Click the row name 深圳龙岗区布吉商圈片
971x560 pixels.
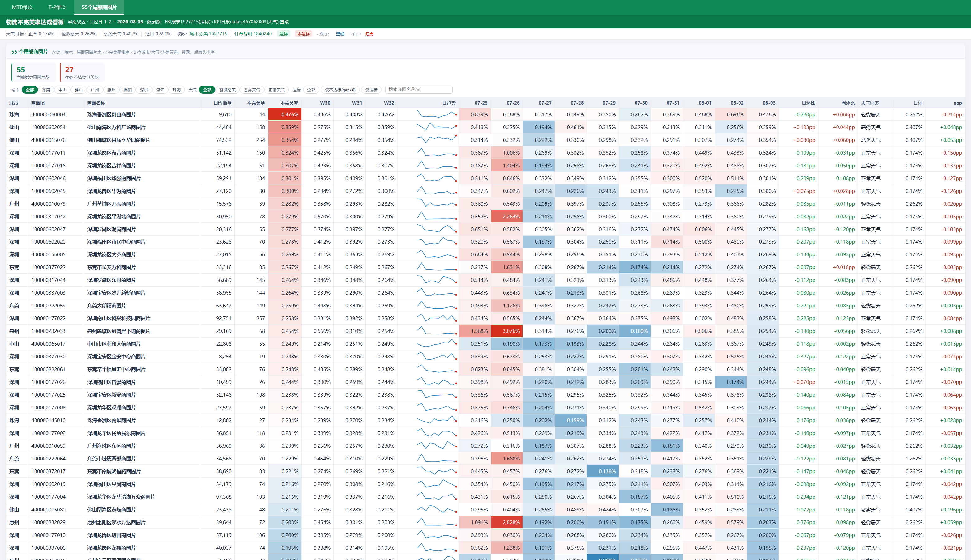point(111,153)
